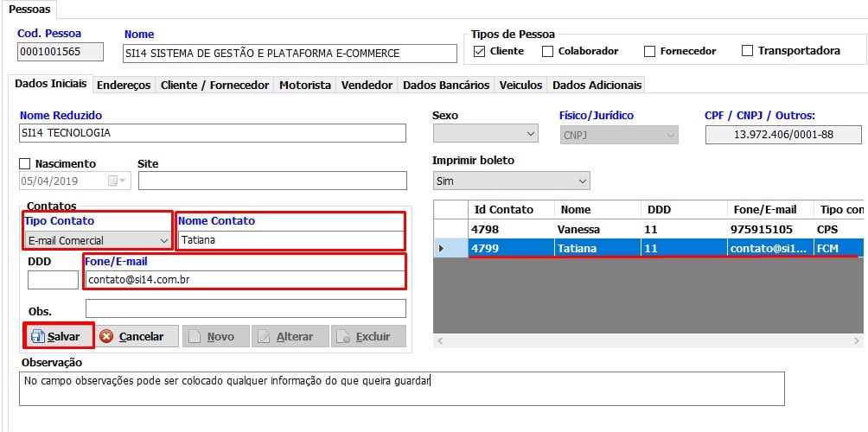The image size is (868, 432).
Task: Open the Cliente / Fornecedor tab
Action: [x=214, y=86]
